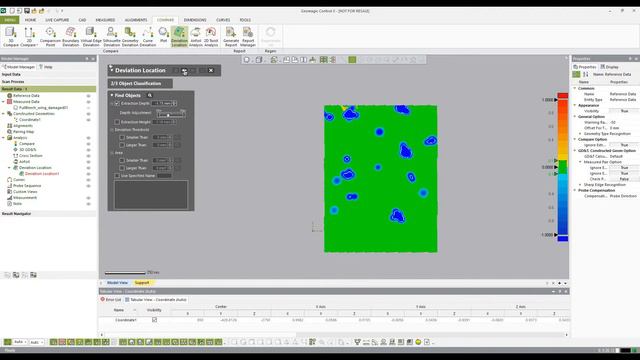The height and width of the screenshot is (360, 640).
Task: Collapse the Measured Data tree node
Action: point(4,102)
